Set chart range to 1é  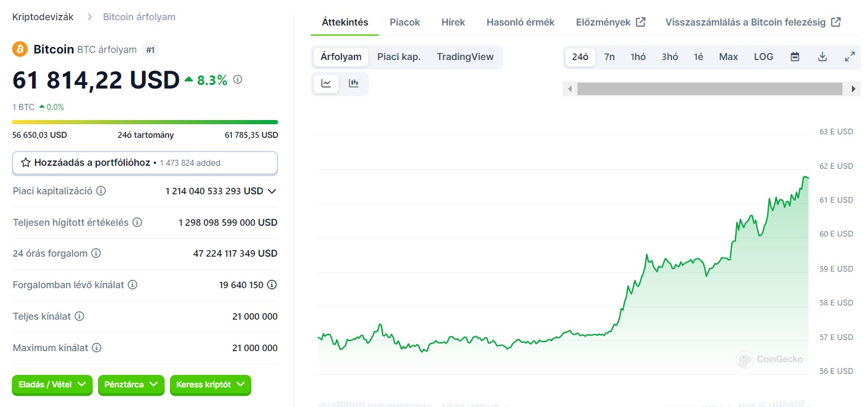tap(698, 57)
